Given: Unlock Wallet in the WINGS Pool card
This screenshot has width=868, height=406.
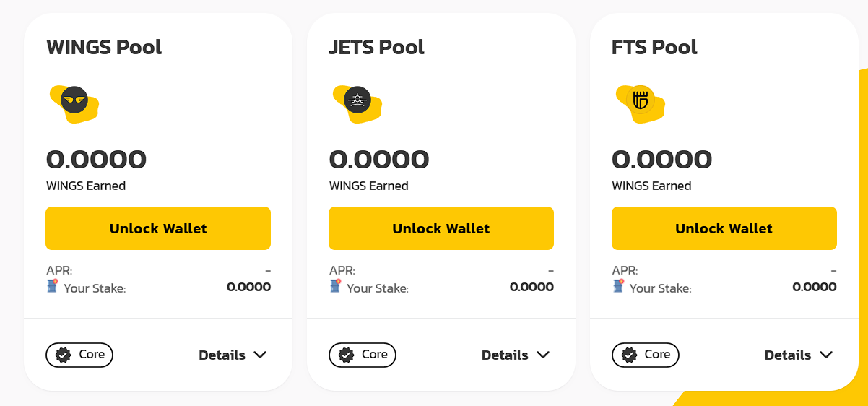Looking at the screenshot, I should coord(158,228).
